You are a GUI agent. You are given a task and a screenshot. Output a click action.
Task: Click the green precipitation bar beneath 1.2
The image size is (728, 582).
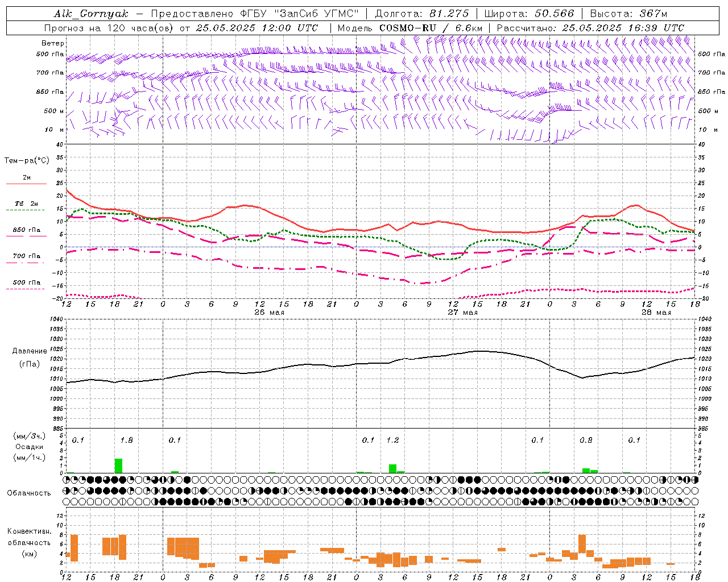pos(392,468)
